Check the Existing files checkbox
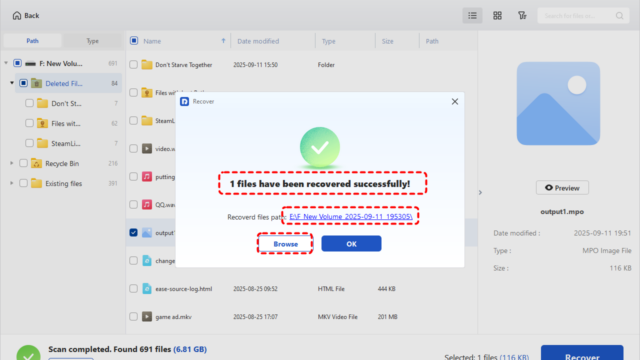Screen dimensions: 640x360 [x=23, y=183]
